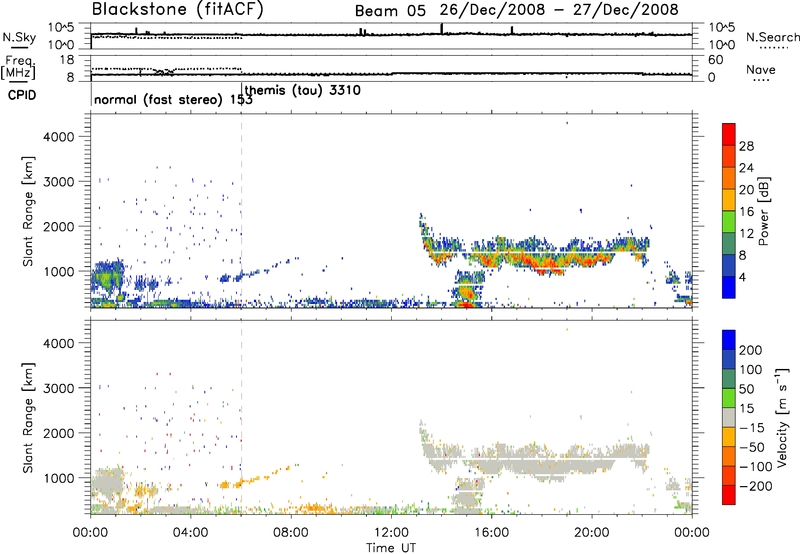This screenshot has height=554, width=800.
Task: Click the "2000" range tick in the velocity panel
Action: [58, 433]
